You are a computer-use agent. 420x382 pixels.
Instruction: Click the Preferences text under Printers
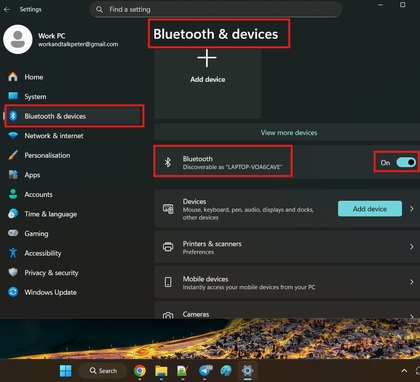click(x=198, y=252)
